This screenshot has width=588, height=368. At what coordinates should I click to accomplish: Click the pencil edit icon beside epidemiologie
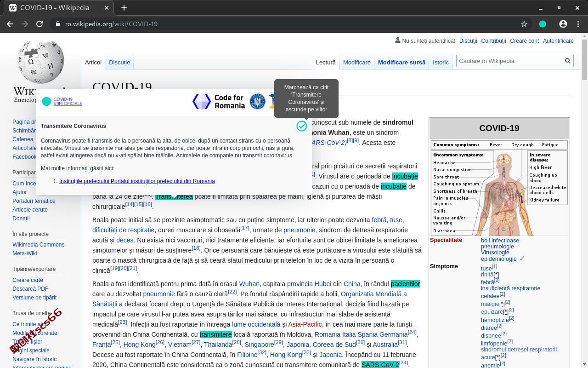[522, 259]
